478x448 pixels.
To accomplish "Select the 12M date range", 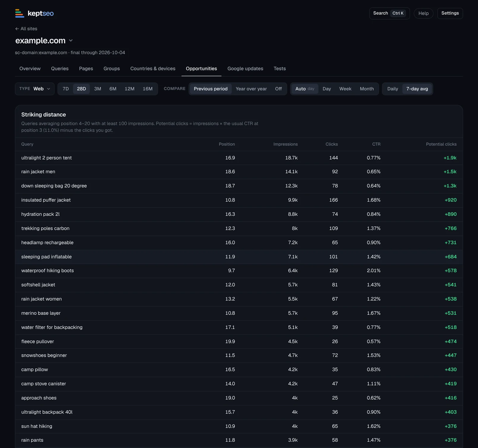I will (x=129, y=89).
